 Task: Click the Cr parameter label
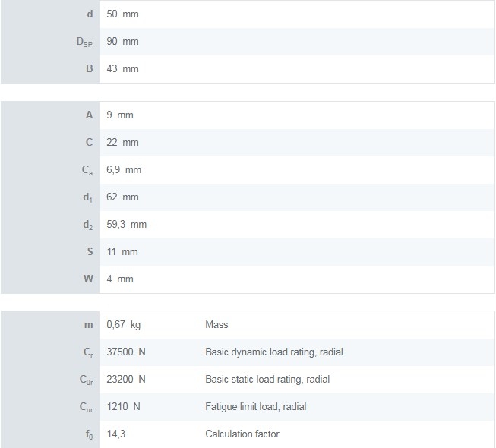pos(88,352)
